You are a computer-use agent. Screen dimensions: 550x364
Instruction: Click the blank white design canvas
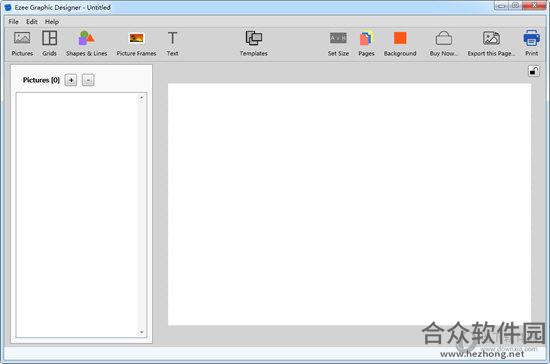tap(349, 204)
